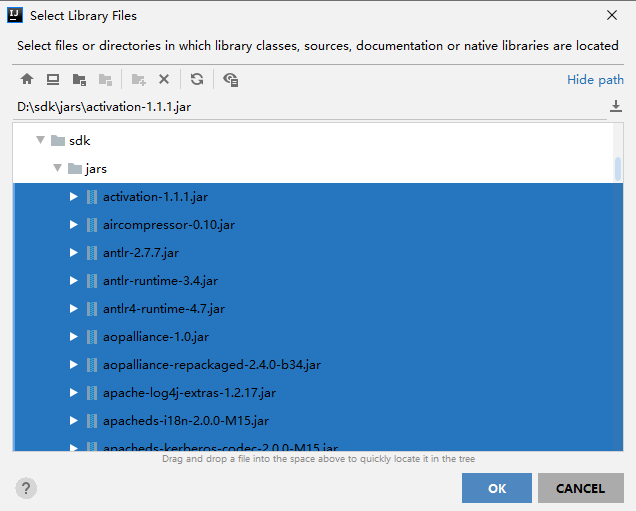636x511 pixels.
Task: Select the activation-1.1.1.jar file name
Action: tap(155, 197)
